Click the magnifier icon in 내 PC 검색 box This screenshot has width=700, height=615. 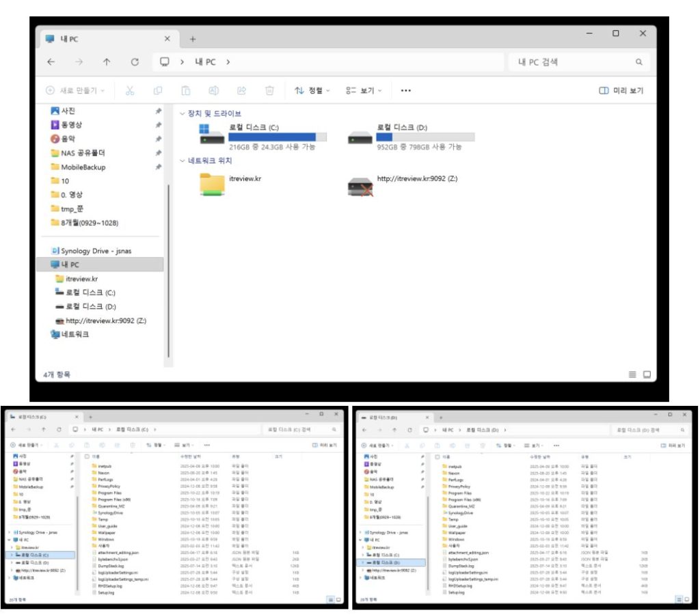(638, 62)
